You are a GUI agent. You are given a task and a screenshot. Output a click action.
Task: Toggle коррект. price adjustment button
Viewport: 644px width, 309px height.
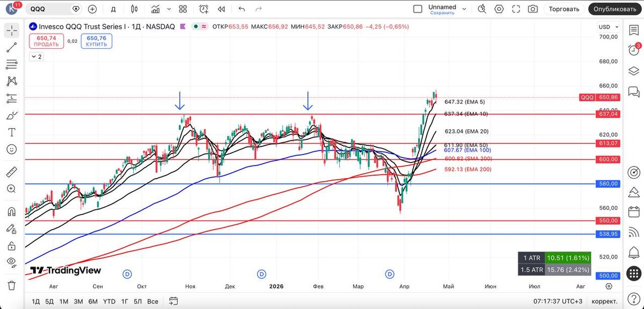coord(604,301)
